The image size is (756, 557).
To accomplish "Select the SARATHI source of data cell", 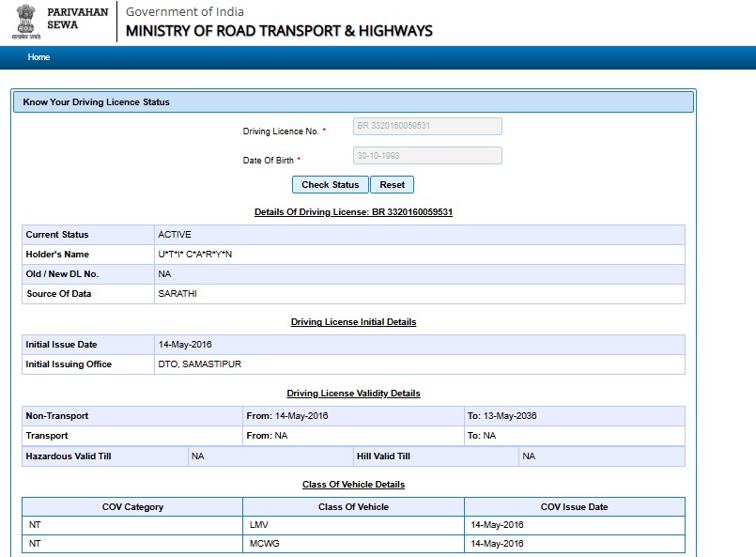I will coord(177,294).
